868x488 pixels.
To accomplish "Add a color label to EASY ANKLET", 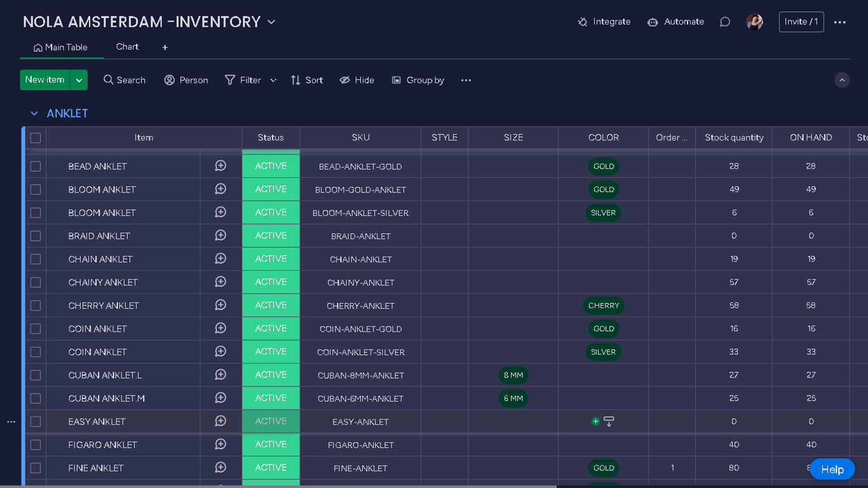I will (595, 421).
